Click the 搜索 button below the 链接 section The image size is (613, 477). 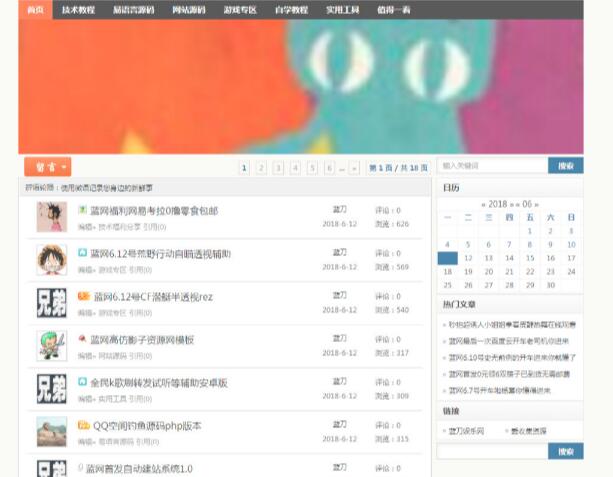point(566,452)
